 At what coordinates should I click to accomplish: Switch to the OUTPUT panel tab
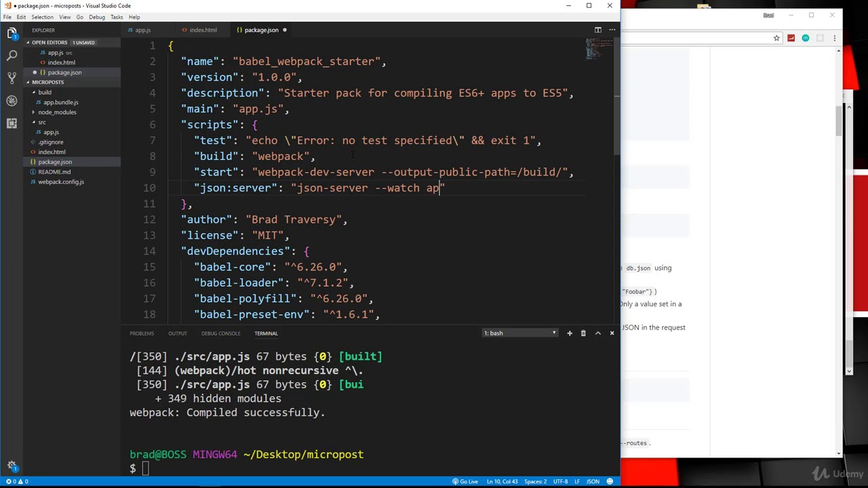coord(178,333)
